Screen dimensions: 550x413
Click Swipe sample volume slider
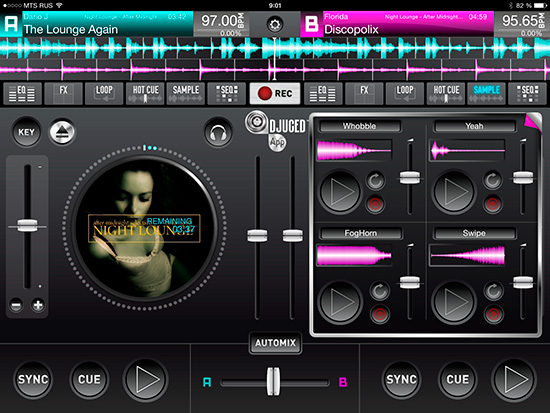(x=523, y=282)
